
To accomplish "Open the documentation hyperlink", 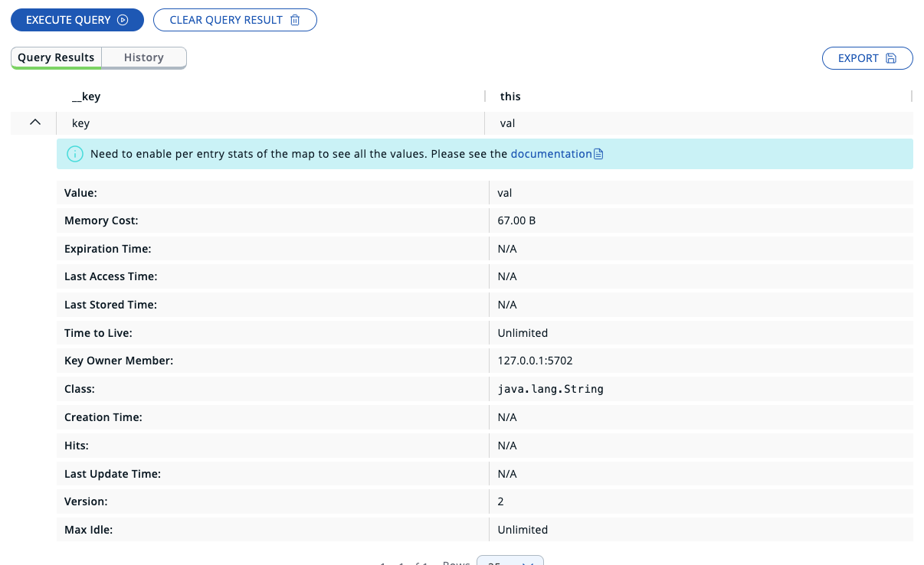I will pos(552,153).
